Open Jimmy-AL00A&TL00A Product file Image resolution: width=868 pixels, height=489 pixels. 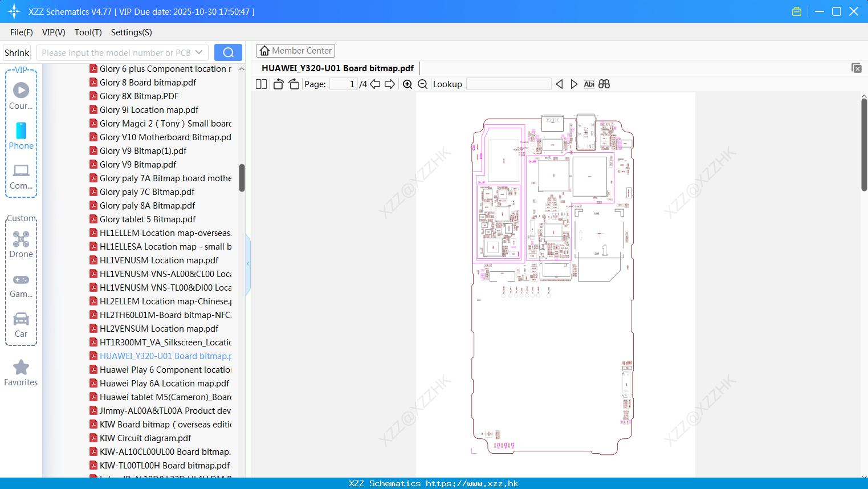coord(165,411)
